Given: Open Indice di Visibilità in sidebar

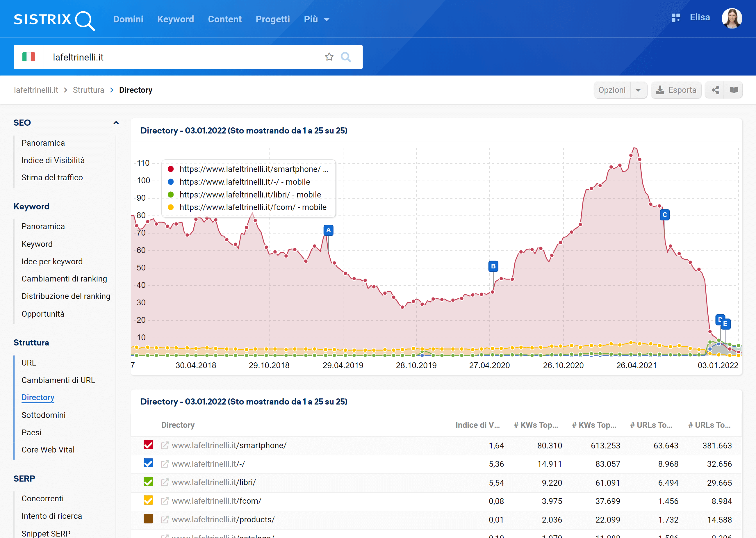Looking at the screenshot, I should click(x=53, y=160).
